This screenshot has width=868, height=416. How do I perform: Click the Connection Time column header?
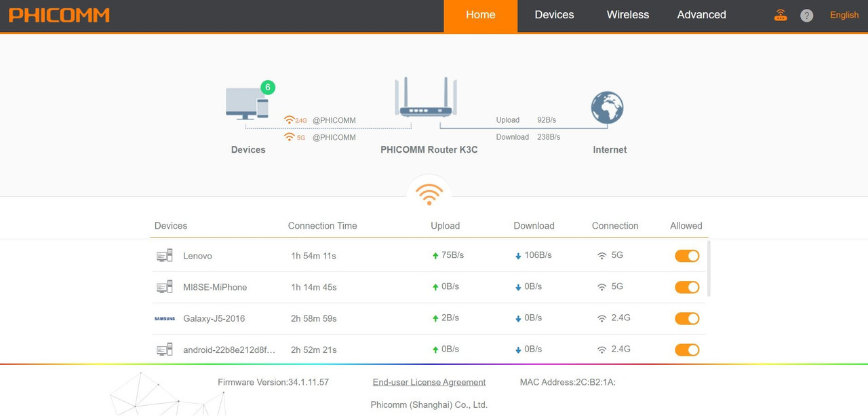pyautogui.click(x=322, y=226)
